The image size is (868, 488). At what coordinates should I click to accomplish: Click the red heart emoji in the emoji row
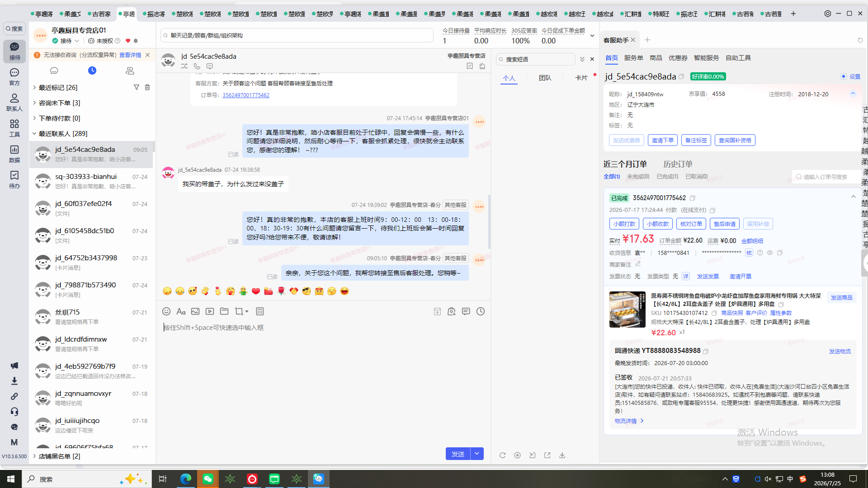click(x=256, y=291)
